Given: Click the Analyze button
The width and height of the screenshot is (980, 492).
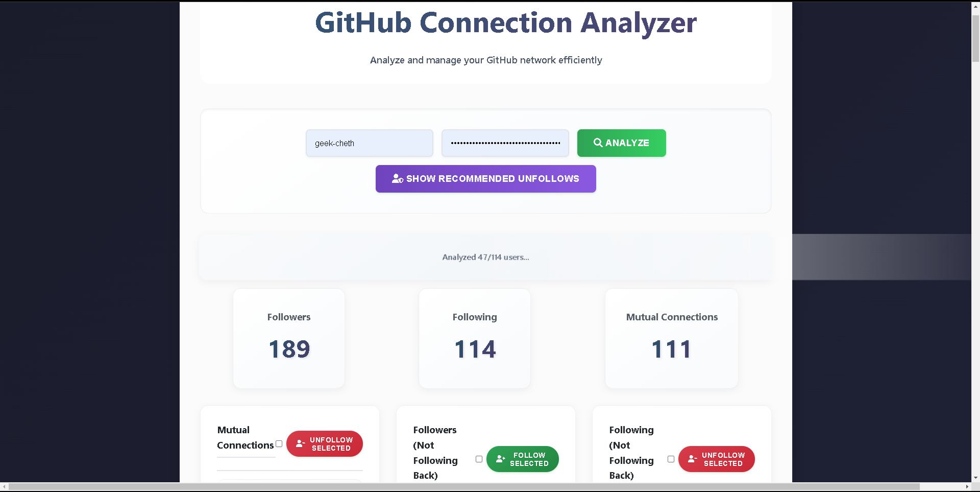Looking at the screenshot, I should [621, 143].
